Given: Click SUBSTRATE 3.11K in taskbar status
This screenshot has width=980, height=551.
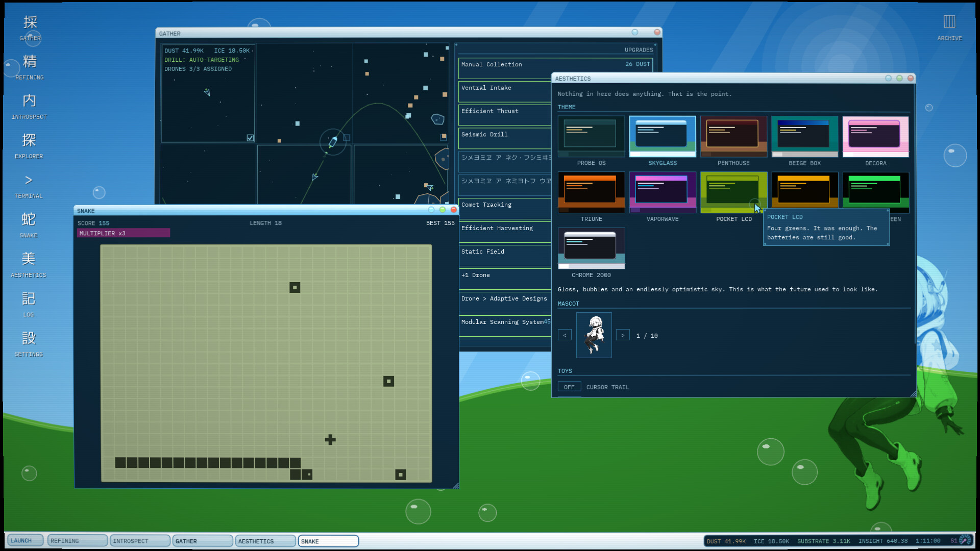Looking at the screenshot, I should pos(823,541).
